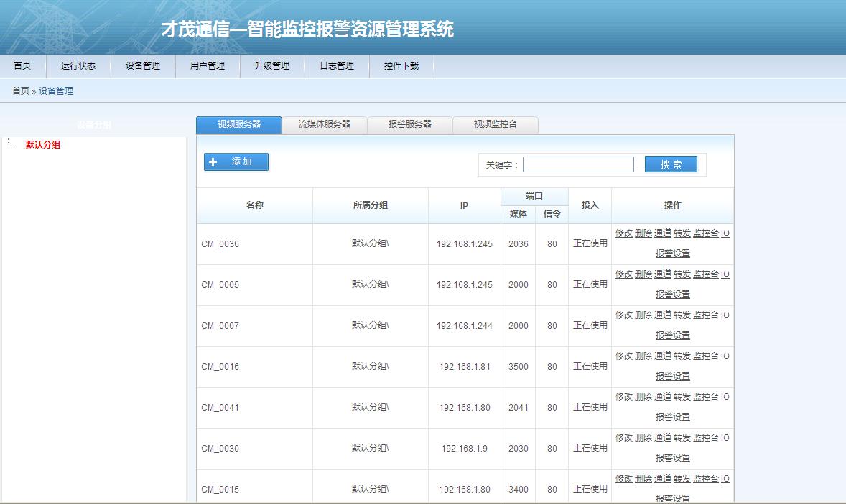Viewport: 846px width, 504px height.
Task: Open 报警设置 for CM_0030
Action: click(x=672, y=458)
